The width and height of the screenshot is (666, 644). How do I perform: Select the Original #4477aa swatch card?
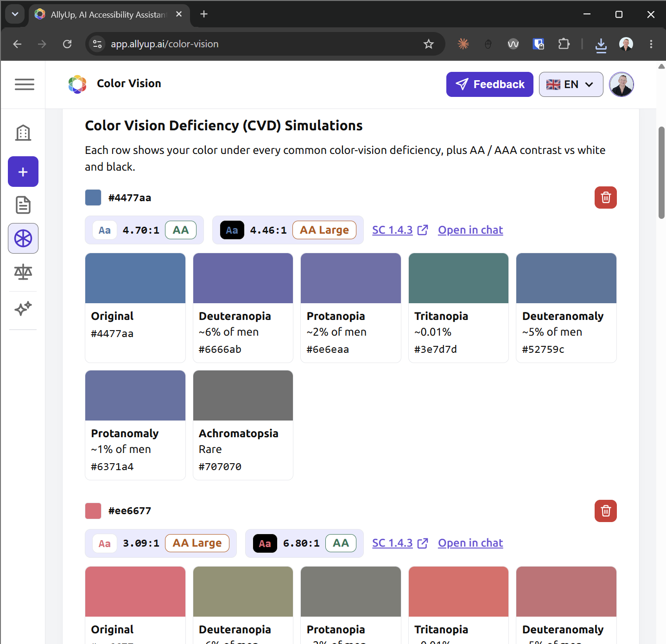(x=135, y=308)
